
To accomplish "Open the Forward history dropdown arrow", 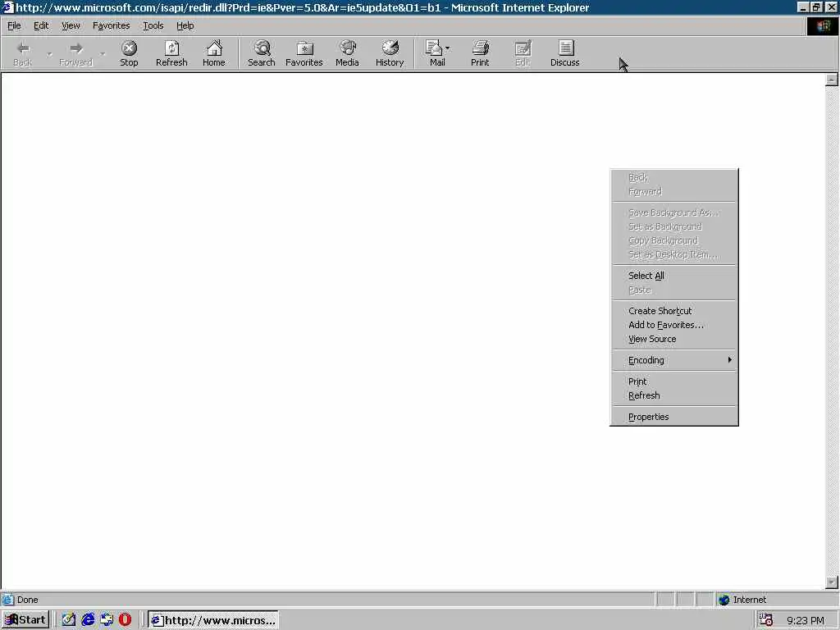I will coord(103,53).
